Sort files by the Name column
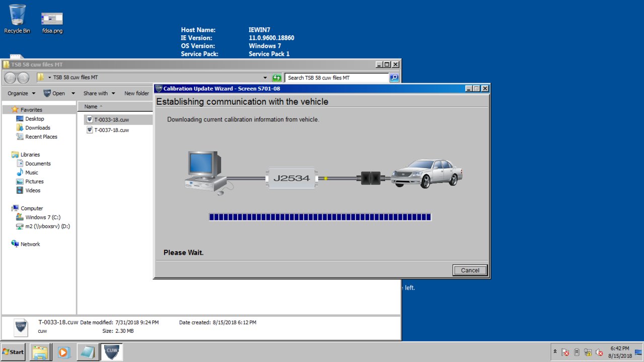 tap(91, 107)
